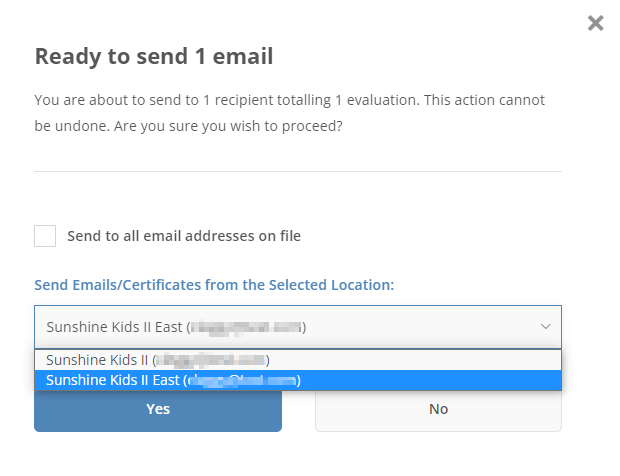Click the 'Send to all email addresses on file' label

184,236
